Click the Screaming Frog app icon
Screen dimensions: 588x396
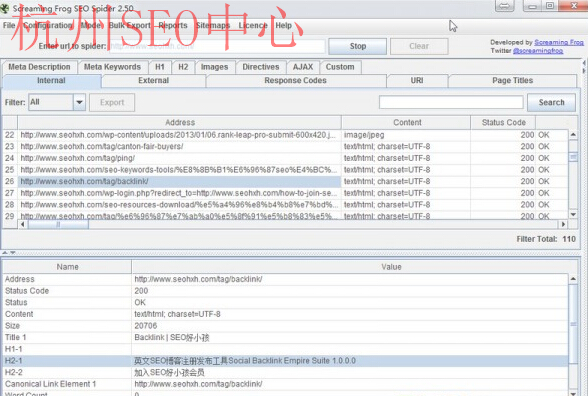(4, 8)
